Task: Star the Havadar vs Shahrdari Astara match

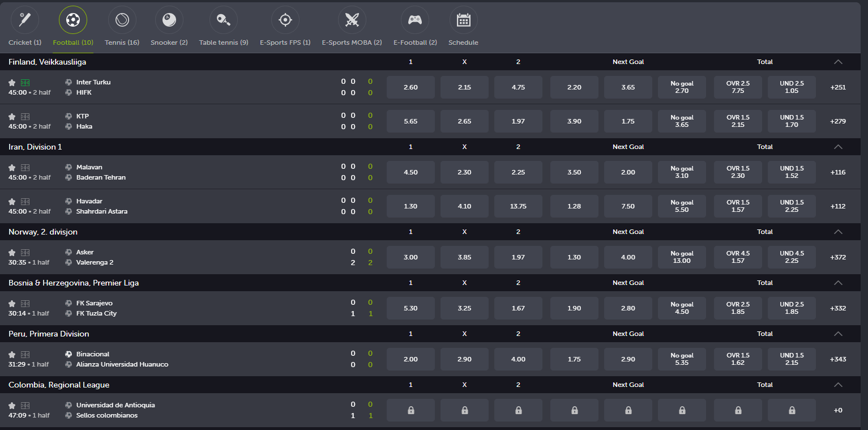Action: pos(12,202)
